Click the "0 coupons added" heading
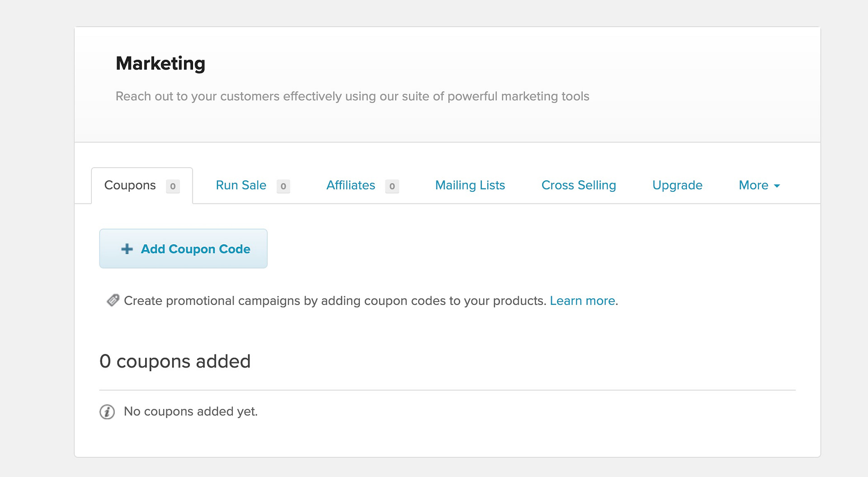 click(175, 361)
